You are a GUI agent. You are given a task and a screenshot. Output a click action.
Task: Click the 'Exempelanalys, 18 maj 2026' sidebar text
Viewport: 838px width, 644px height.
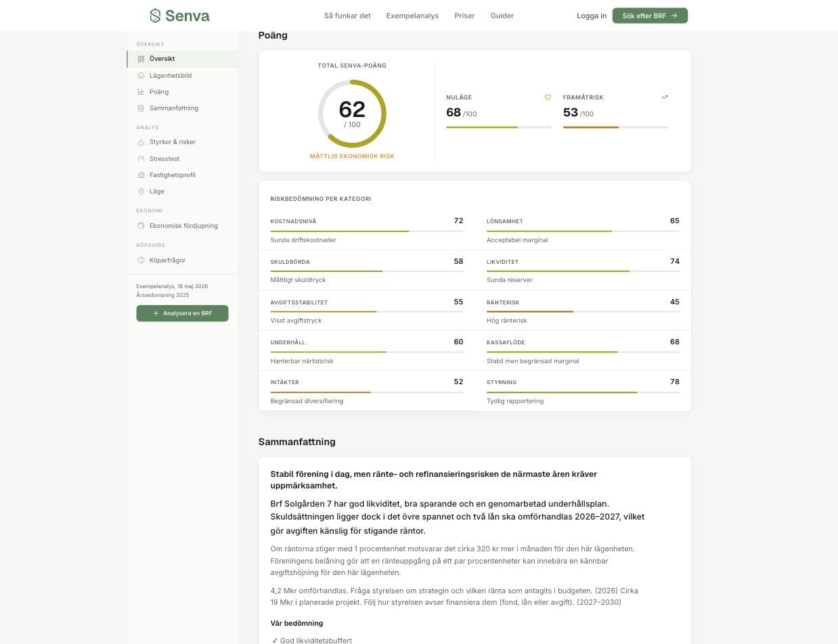pos(172,287)
